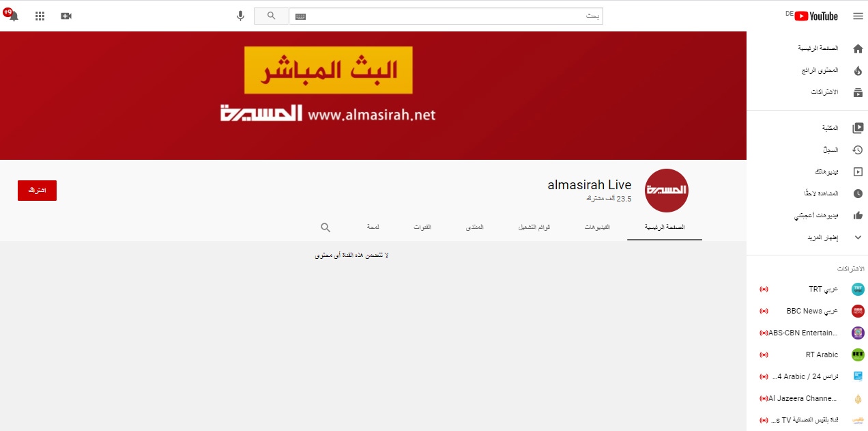
Task: Click the red Subscribe button
Action: [37, 191]
